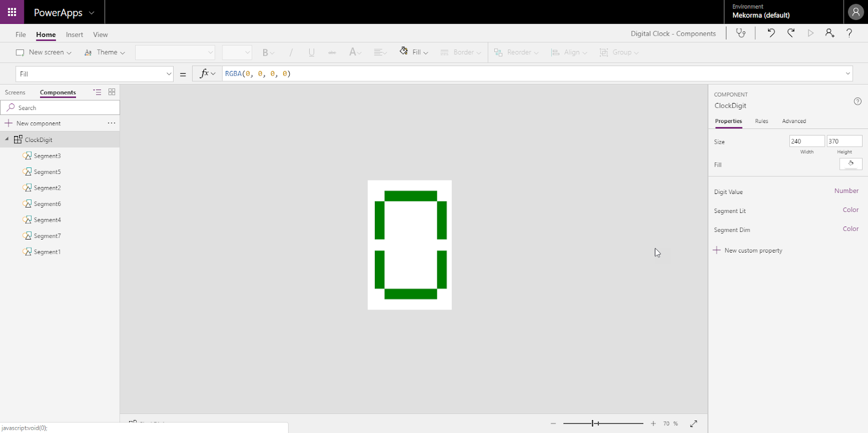Undo the last action
This screenshot has width=868, height=433.
click(771, 33)
